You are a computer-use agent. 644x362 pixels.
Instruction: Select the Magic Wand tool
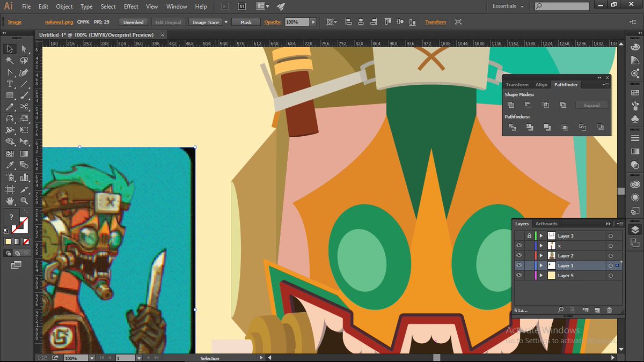click(x=10, y=61)
